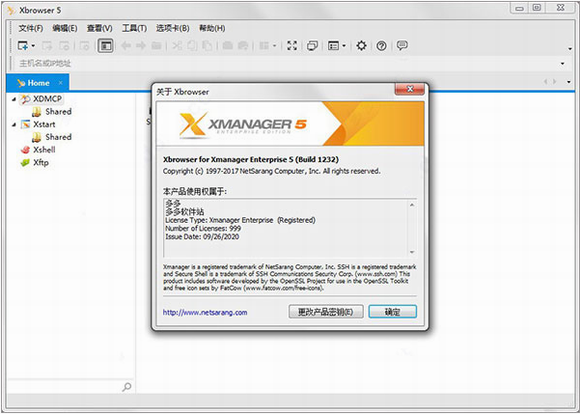This screenshot has width=580, height=414.
Task: Open the settings gear icon
Action: pyautogui.click(x=361, y=46)
